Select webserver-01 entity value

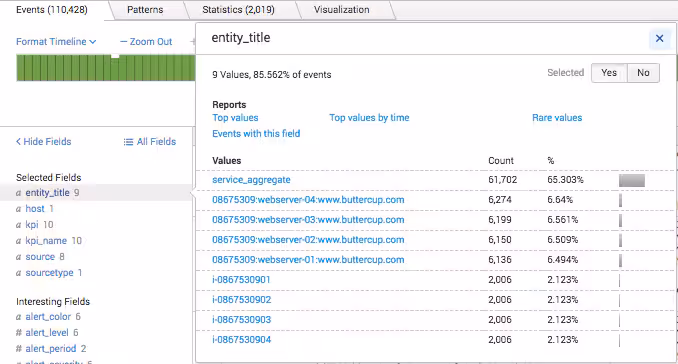308,259
